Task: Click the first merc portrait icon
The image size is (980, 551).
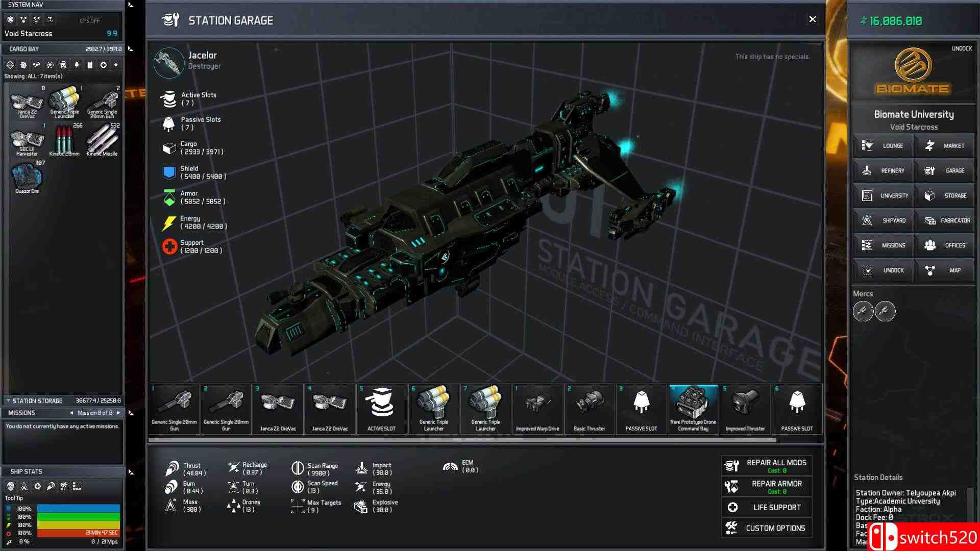Action: tap(863, 311)
